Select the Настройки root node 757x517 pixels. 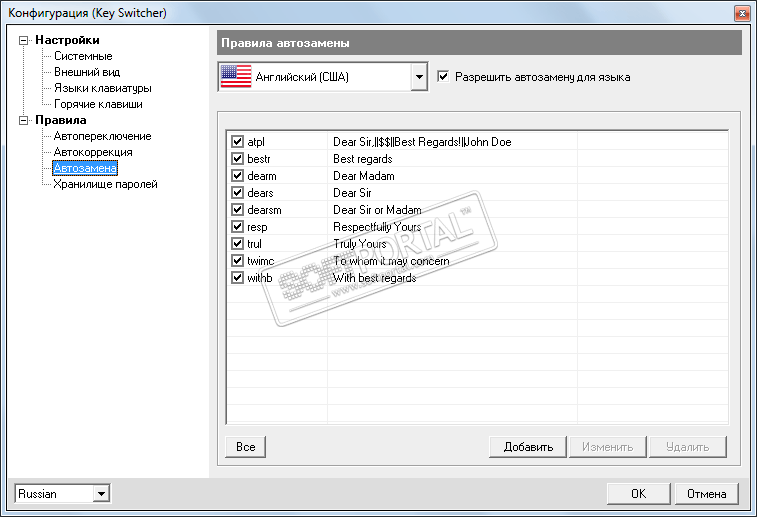coord(67,40)
